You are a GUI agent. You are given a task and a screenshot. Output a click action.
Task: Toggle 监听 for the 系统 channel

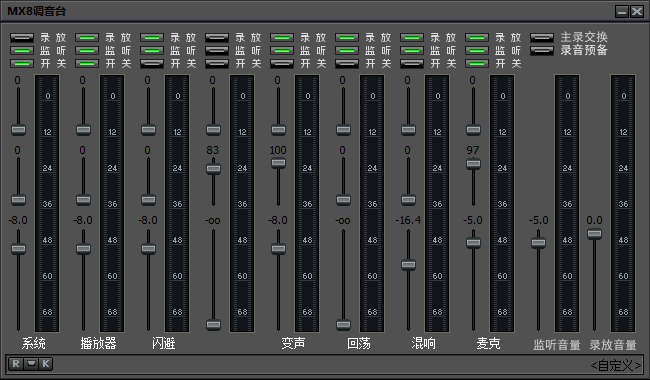(22, 51)
